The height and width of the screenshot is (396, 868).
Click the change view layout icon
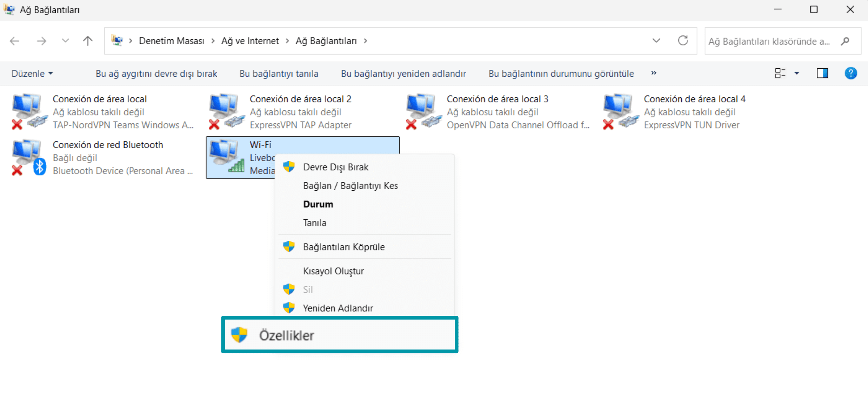point(780,73)
